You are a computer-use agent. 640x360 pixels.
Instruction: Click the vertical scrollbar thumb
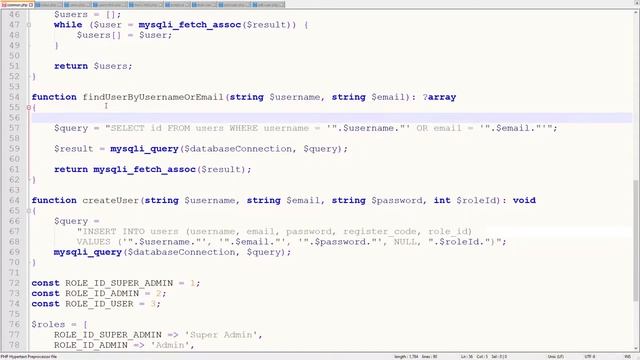tap(636, 240)
